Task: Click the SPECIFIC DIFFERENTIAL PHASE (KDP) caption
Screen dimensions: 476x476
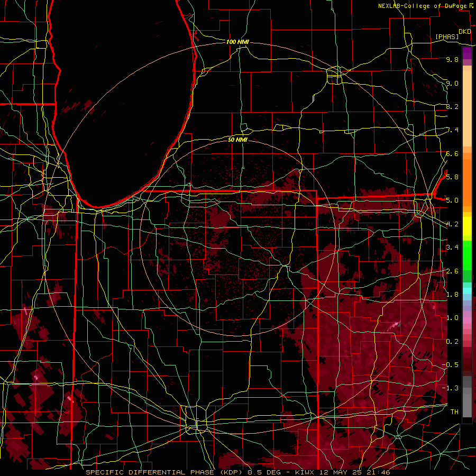Action: click(x=165, y=472)
